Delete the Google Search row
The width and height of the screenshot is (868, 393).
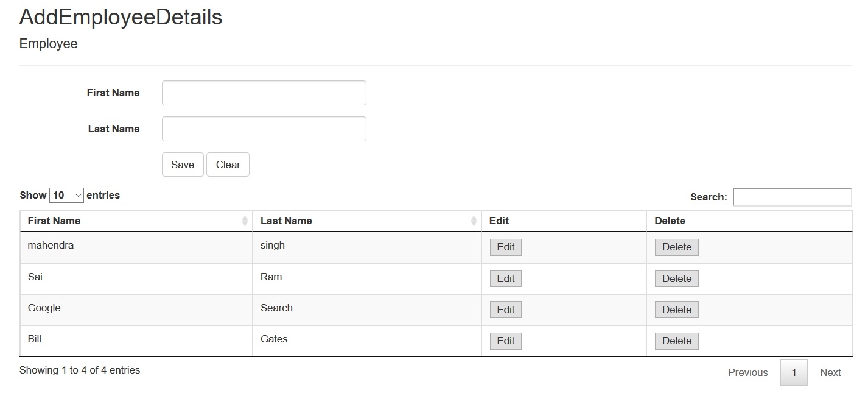coord(677,310)
